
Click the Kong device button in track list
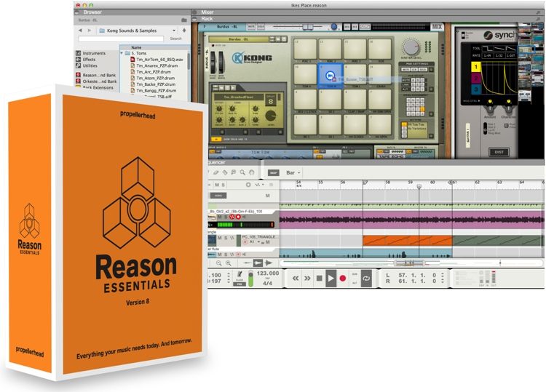click(218, 196)
